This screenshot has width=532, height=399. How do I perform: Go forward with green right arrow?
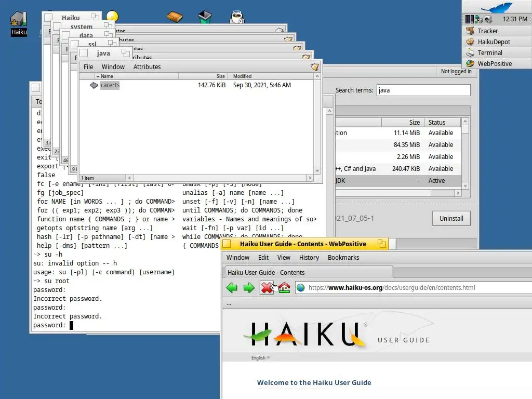click(249, 288)
